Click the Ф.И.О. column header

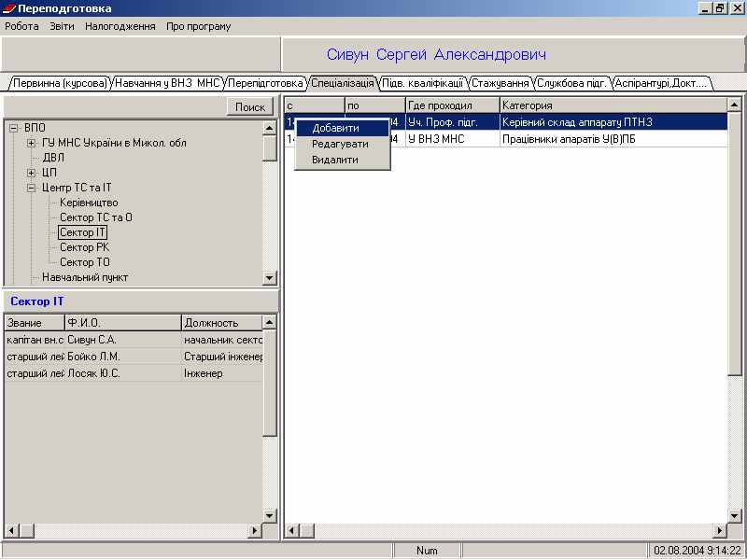[123, 323]
